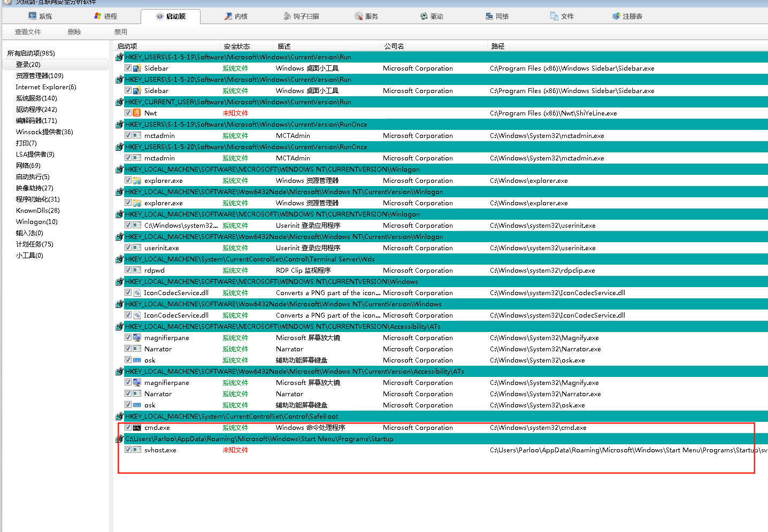Click the cmd.exe console icon
The height and width of the screenshot is (532, 768).
tap(137, 427)
